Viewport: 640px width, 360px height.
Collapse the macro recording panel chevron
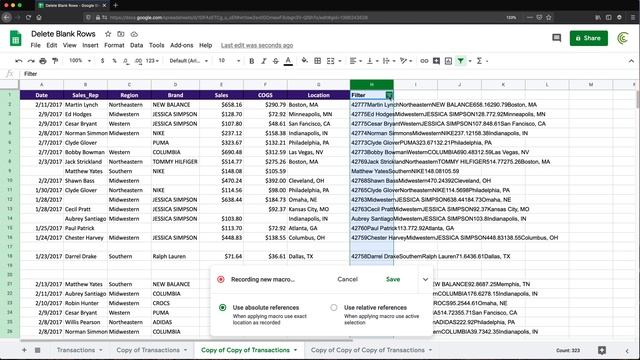(425, 280)
